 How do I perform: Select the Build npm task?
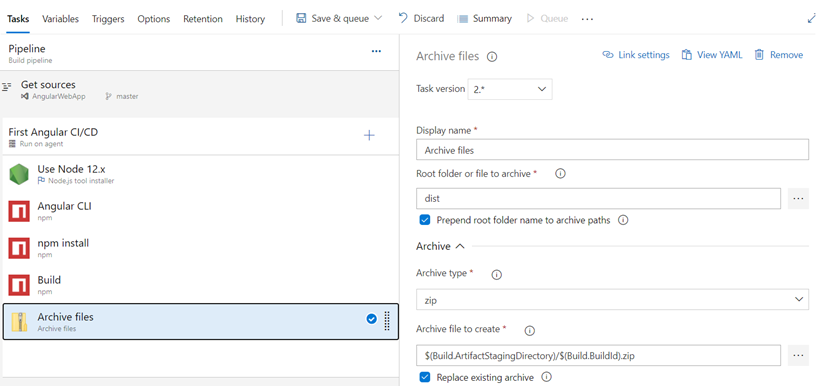click(200, 285)
